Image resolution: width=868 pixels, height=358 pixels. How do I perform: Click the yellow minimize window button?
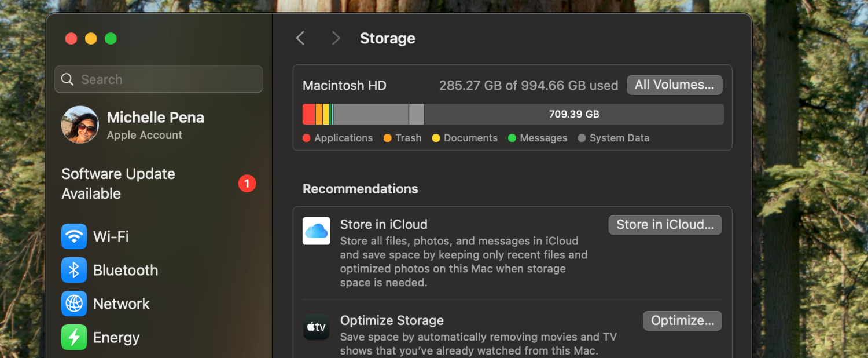[x=91, y=39]
